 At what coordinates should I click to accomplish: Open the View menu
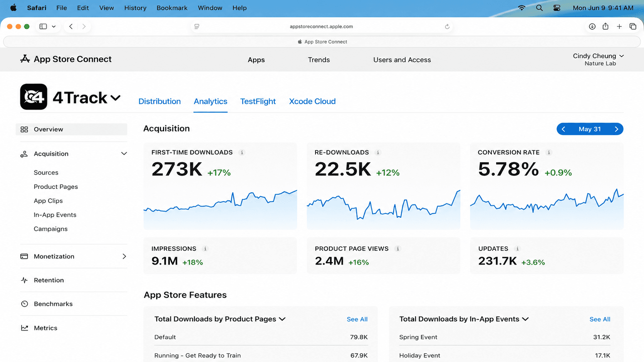(x=107, y=8)
